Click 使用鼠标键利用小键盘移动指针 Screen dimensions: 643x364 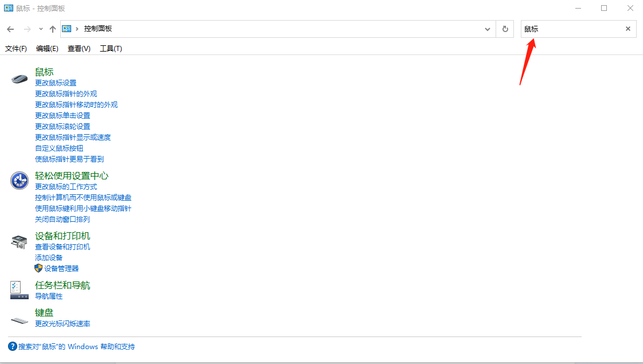coord(83,208)
